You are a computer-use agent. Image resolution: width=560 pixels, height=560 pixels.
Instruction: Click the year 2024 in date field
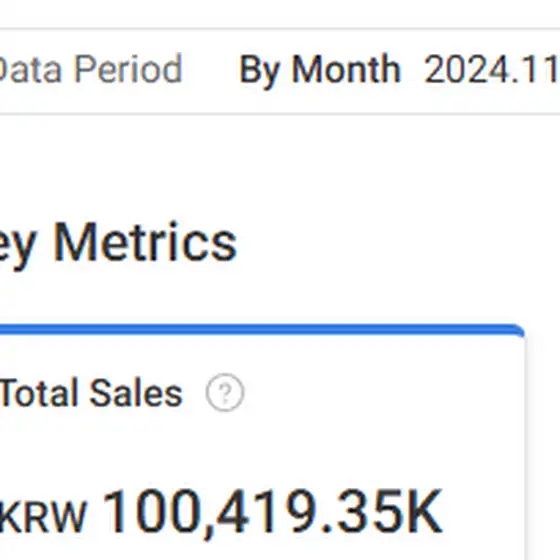pyautogui.click(x=466, y=70)
